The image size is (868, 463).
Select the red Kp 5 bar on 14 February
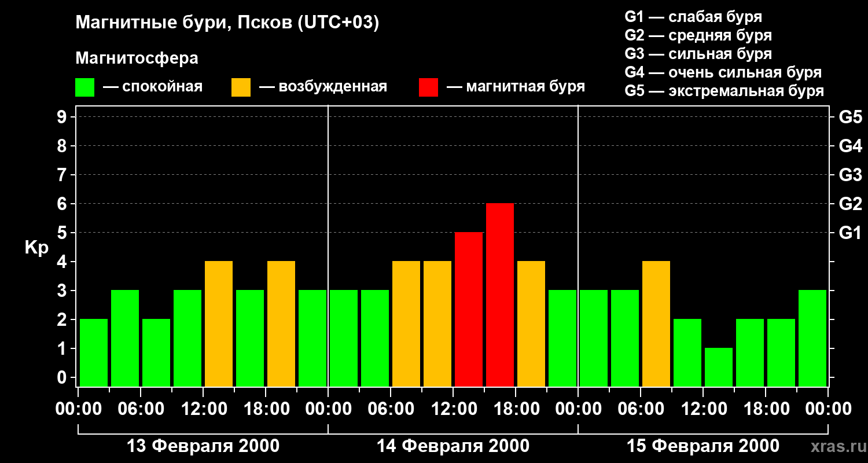tap(469, 309)
